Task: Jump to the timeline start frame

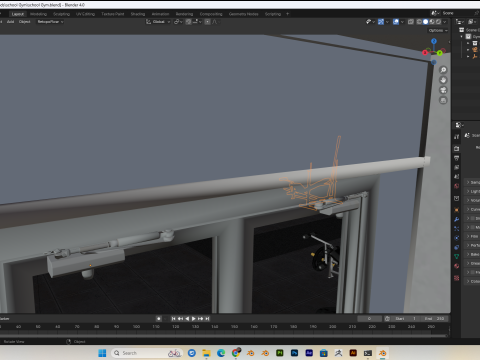Action: (173, 319)
